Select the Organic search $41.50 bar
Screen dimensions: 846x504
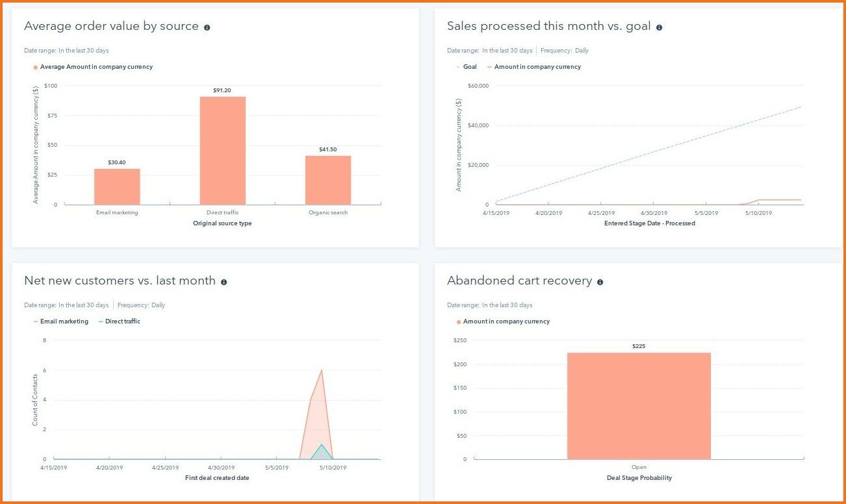click(x=328, y=180)
